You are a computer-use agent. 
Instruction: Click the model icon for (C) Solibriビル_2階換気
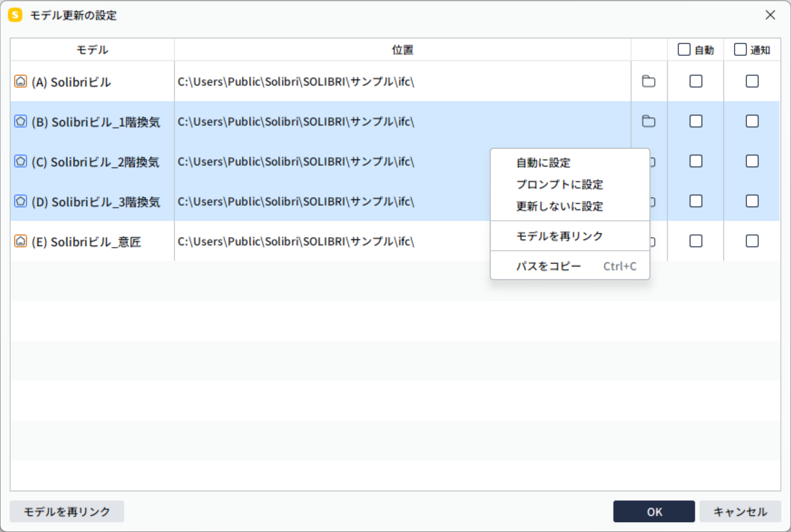[21, 161]
